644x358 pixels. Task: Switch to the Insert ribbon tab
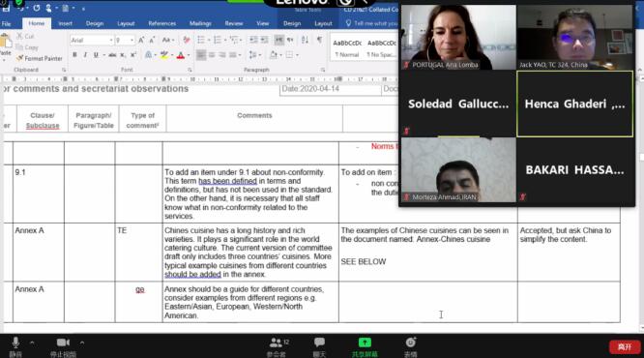[66, 23]
